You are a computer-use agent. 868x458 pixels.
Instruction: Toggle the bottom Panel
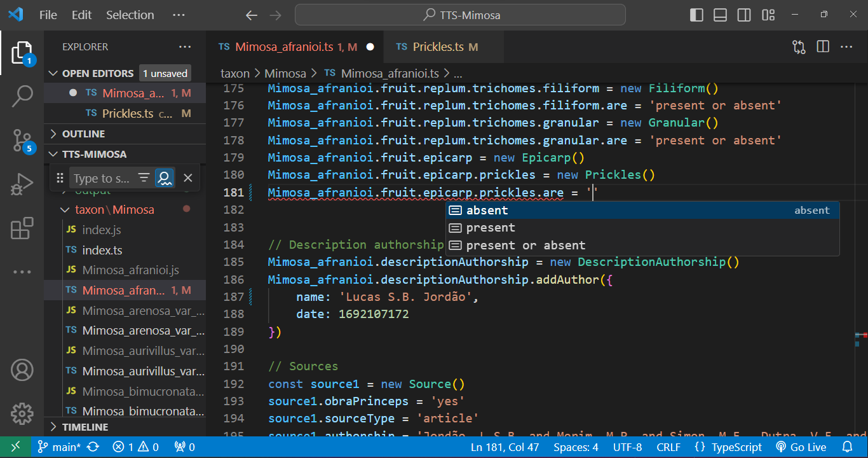[x=720, y=15]
